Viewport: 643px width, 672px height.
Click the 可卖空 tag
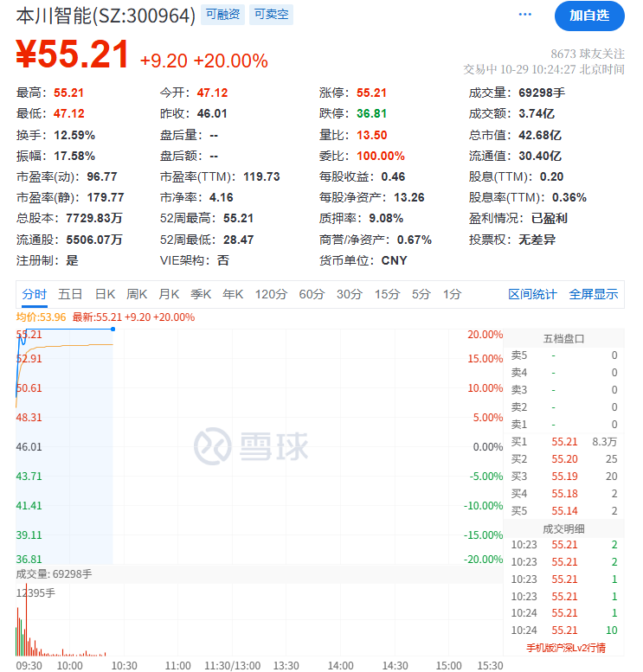(x=272, y=15)
